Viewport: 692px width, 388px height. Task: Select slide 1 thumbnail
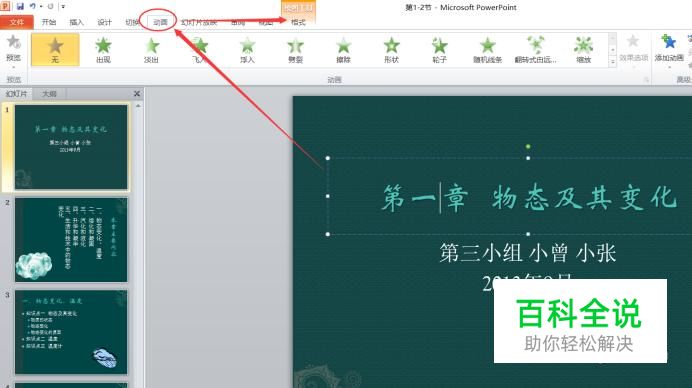tap(71, 147)
